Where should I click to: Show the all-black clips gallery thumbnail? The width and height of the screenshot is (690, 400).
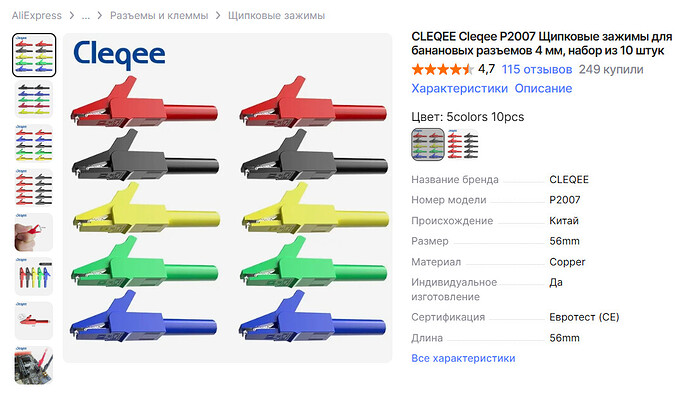click(x=34, y=99)
